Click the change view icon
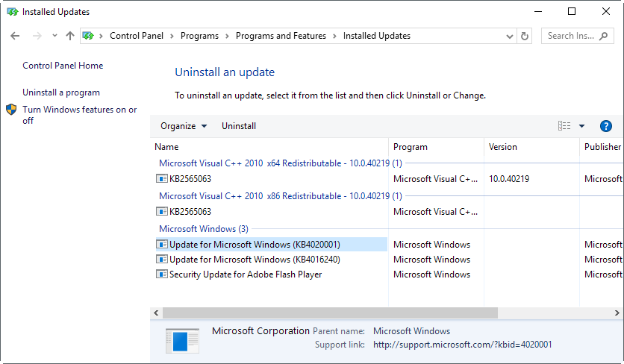Screen dimensions: 624x364 tap(564, 126)
